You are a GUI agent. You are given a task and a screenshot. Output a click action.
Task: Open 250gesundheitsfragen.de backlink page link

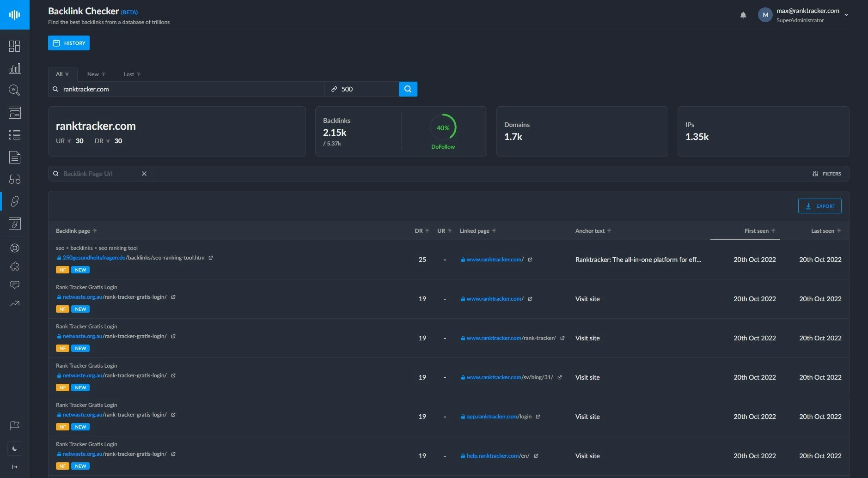click(x=134, y=258)
